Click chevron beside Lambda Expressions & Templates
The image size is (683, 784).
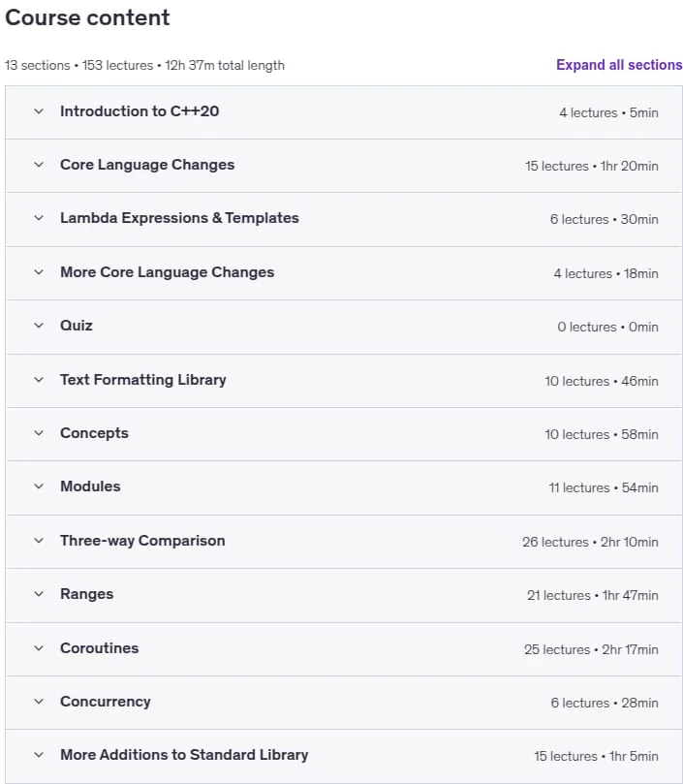pos(39,218)
